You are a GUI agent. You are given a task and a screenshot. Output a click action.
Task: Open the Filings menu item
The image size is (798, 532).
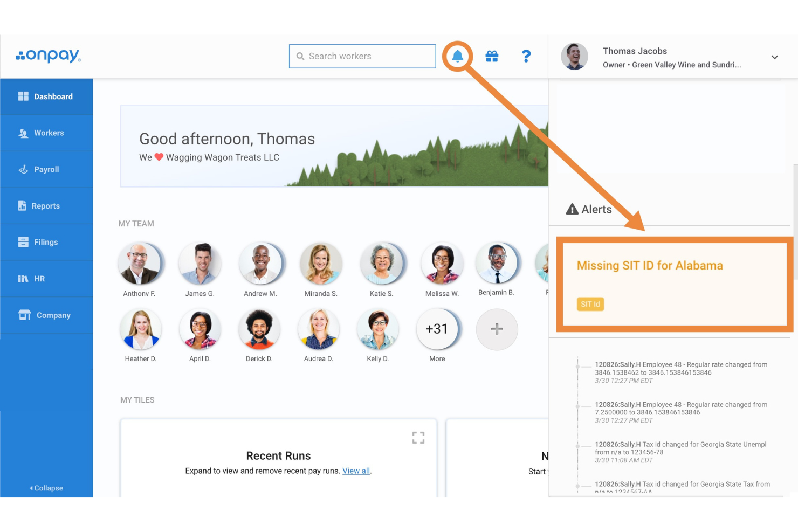tap(46, 242)
